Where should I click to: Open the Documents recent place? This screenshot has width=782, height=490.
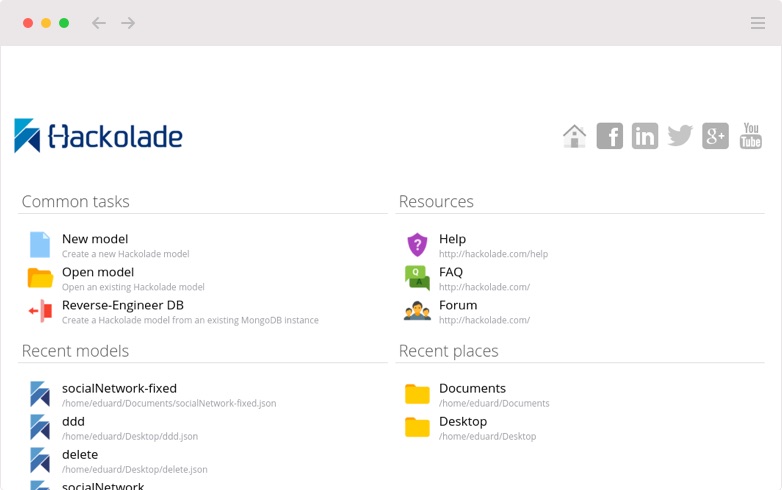(x=472, y=388)
